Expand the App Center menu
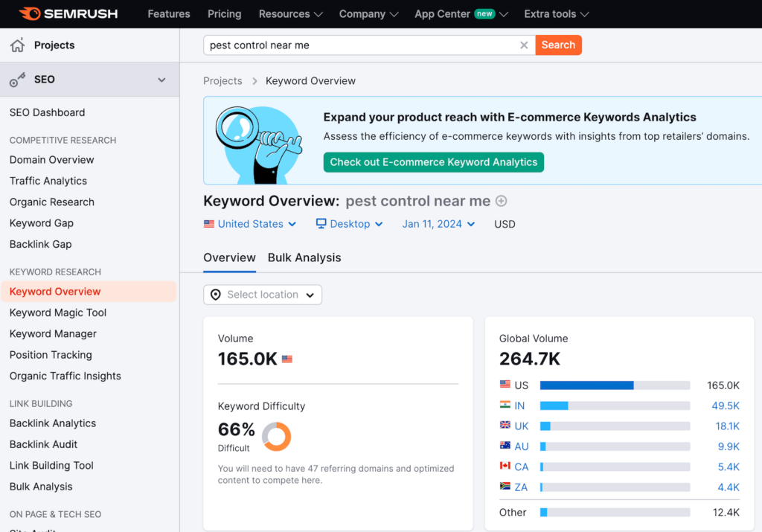The image size is (762, 532). click(461, 14)
